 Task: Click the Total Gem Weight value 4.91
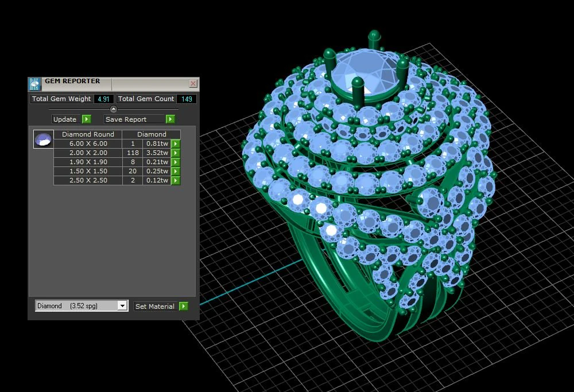tap(103, 99)
